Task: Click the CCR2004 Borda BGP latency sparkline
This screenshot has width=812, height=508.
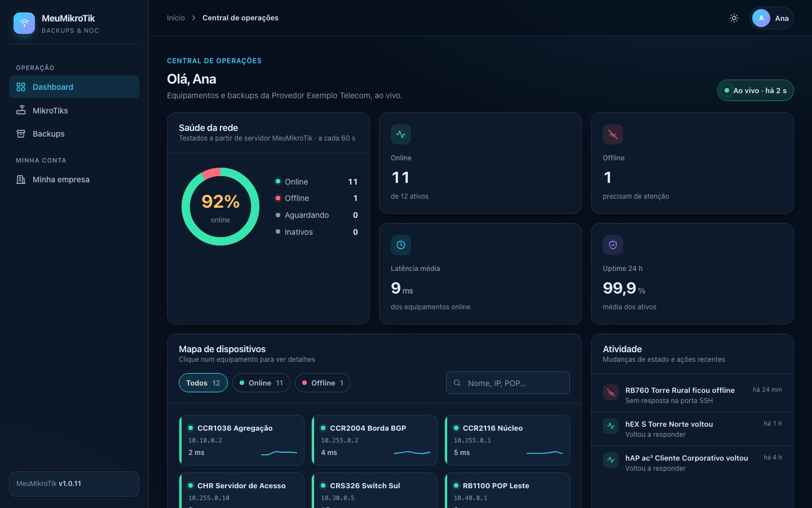Action: pos(412,452)
